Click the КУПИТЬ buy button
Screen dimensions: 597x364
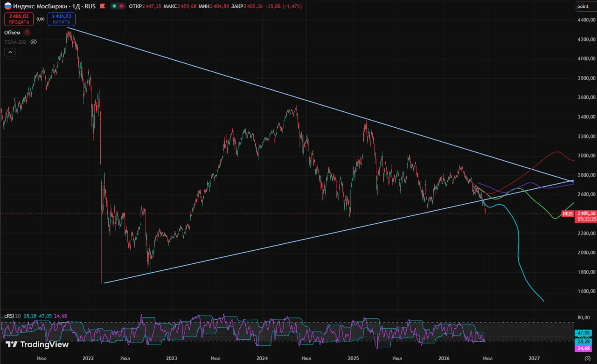[61, 19]
